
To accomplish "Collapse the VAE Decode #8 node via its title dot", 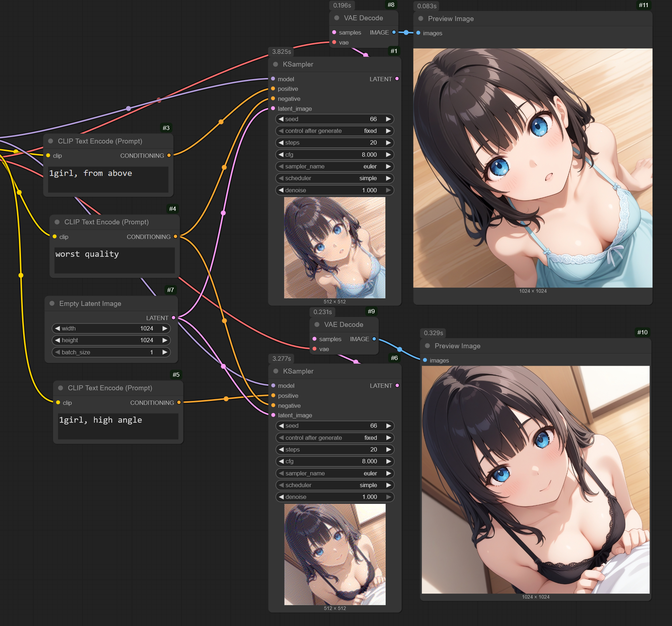I will [337, 18].
